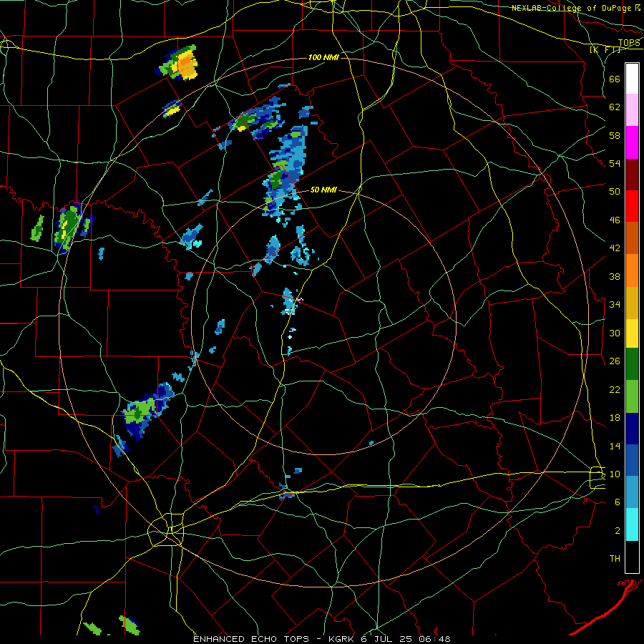The width and height of the screenshot is (644, 644).
Task: Pick the dark green legend swatch
Action: [632, 364]
